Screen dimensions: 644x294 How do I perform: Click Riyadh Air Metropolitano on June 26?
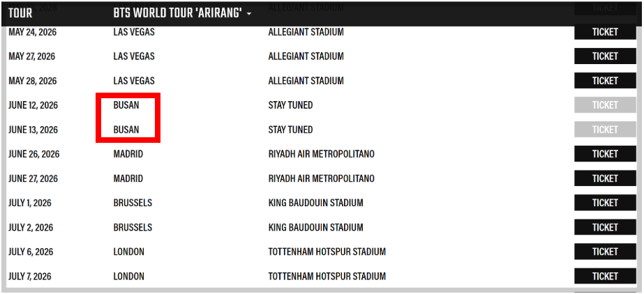point(321,154)
